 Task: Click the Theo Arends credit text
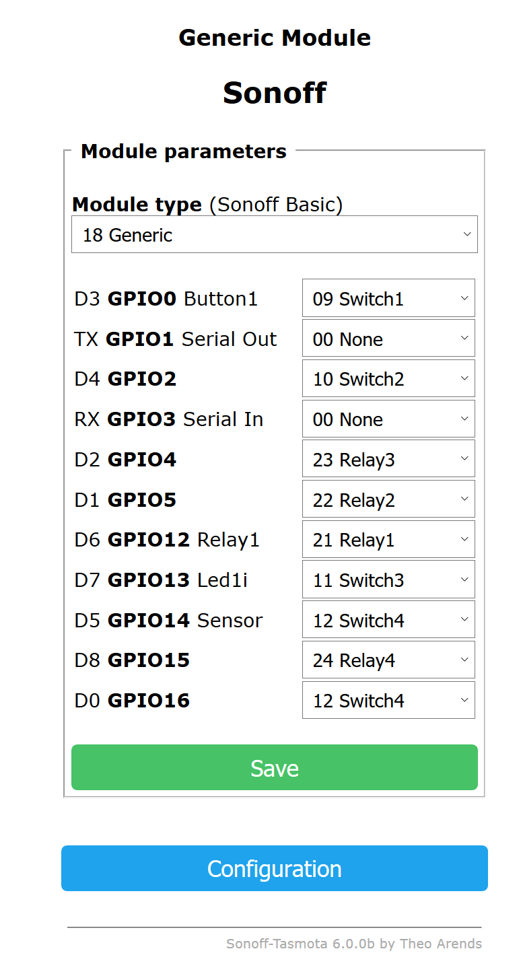442,944
